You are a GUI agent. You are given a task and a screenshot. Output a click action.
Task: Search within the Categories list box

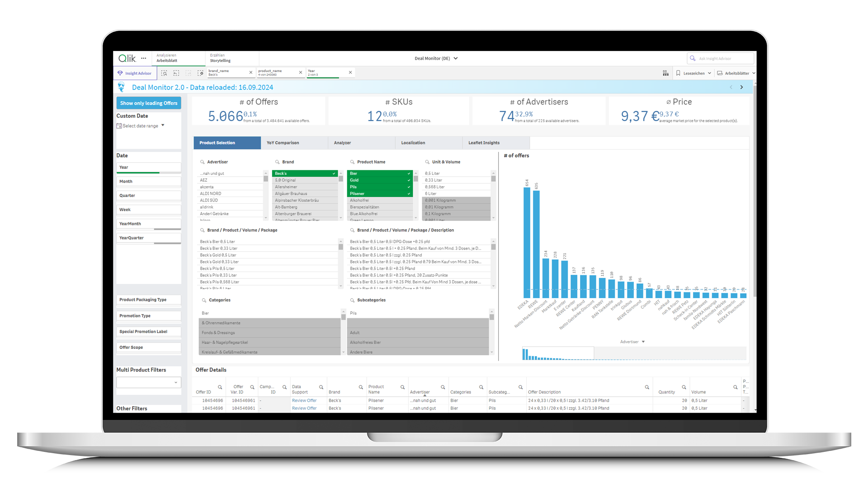[204, 300]
